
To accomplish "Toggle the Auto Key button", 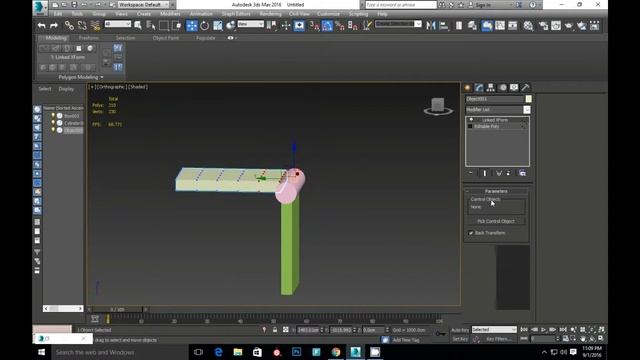I will (x=460, y=330).
